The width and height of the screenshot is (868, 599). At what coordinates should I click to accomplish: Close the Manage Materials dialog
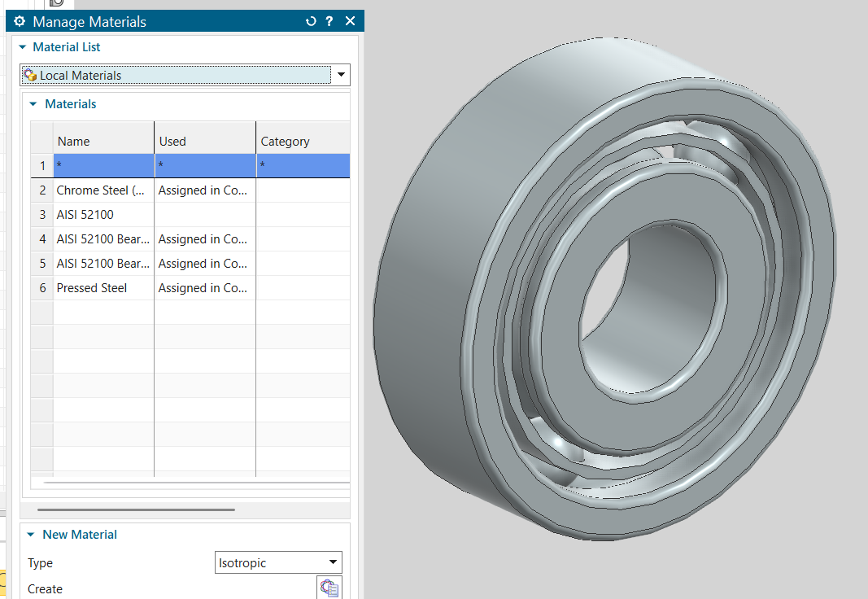click(350, 21)
